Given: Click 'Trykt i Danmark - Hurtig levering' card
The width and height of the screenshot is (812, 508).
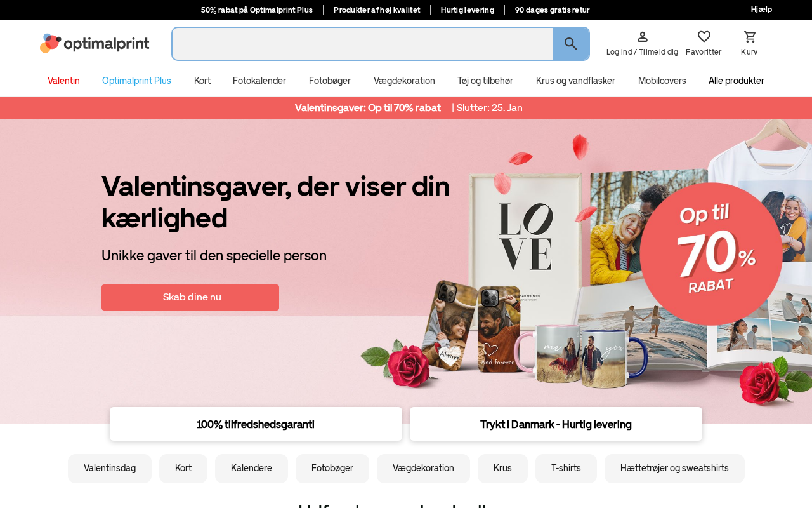Looking at the screenshot, I should (556, 424).
